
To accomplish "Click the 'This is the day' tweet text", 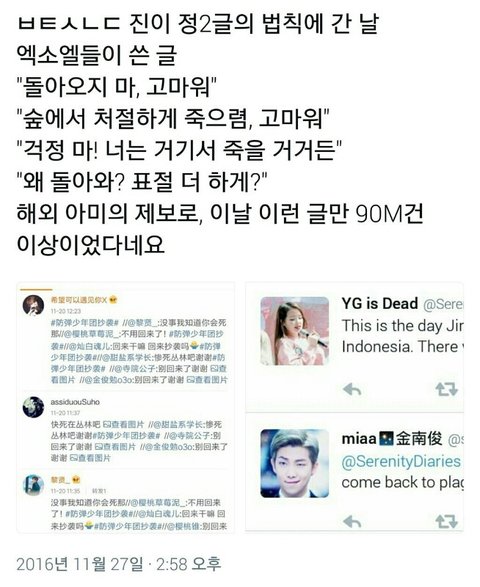I will tap(402, 336).
